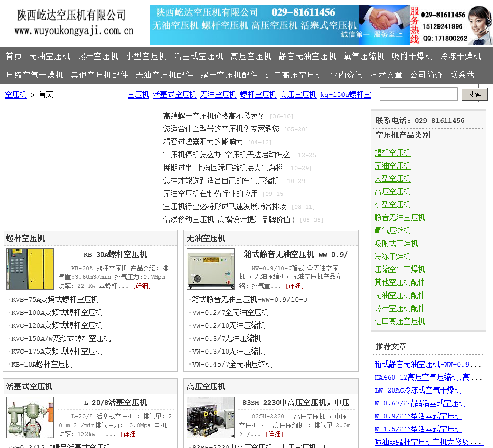Open the 83SH-2230 high-pressure compressor image
493x448 pixels.
[210, 417]
